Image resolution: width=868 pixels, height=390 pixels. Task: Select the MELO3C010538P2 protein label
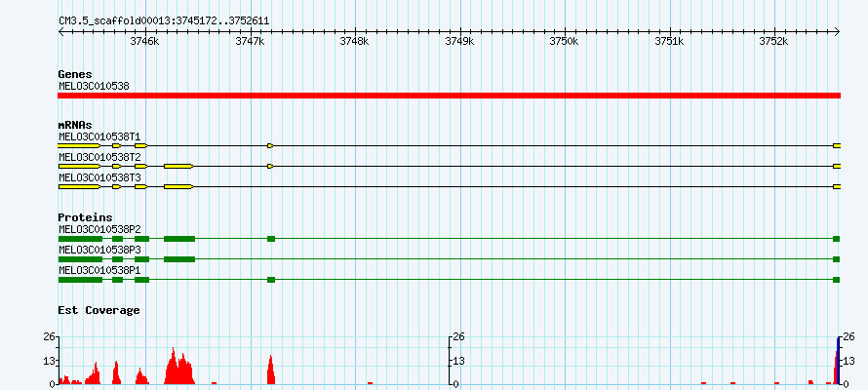pyautogui.click(x=99, y=229)
